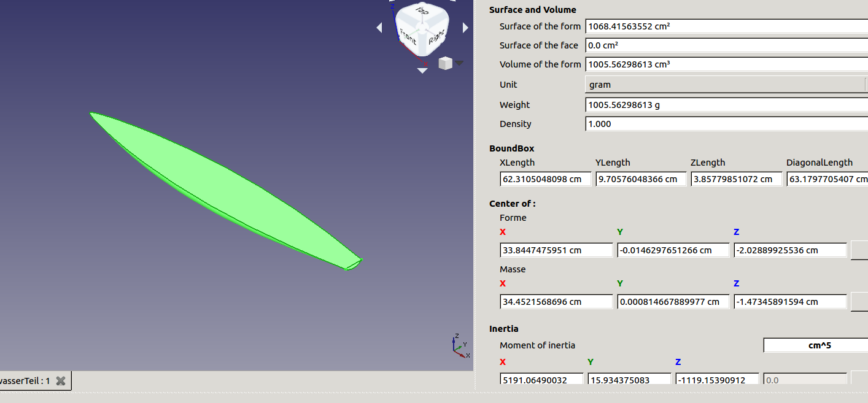Viewport: 868px width, 403px height.
Task: Rotate view with navigation cube right arrow
Action: pos(465,28)
